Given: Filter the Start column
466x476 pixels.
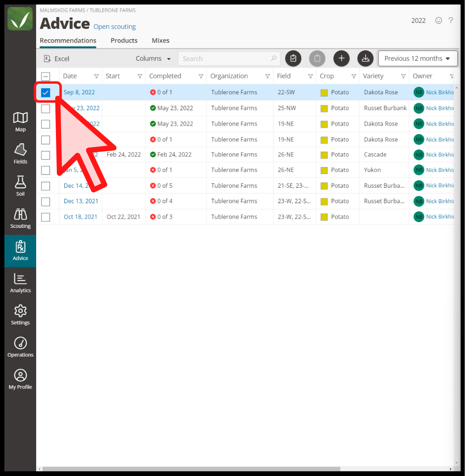Looking at the screenshot, I should click(140, 76).
